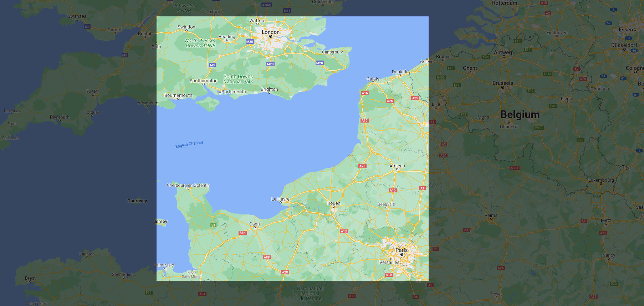This screenshot has height=306, width=644.
Task: Select the Belgium country label
Action: point(520,114)
